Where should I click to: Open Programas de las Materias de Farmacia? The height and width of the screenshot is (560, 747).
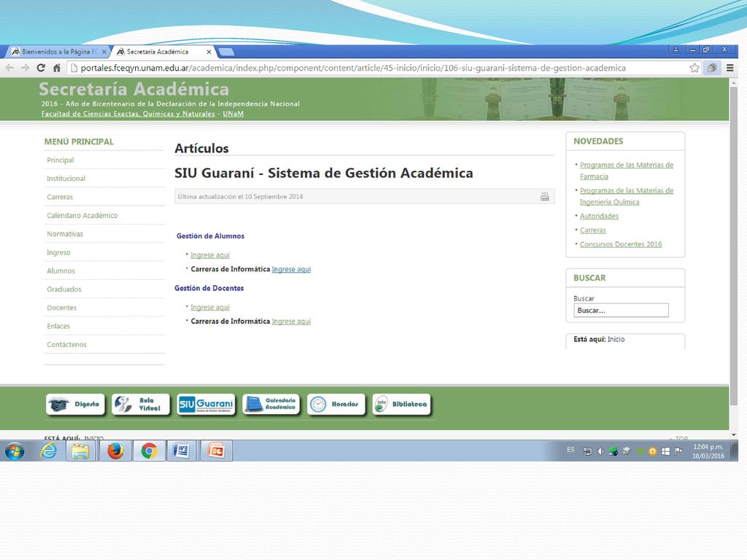tap(627, 171)
